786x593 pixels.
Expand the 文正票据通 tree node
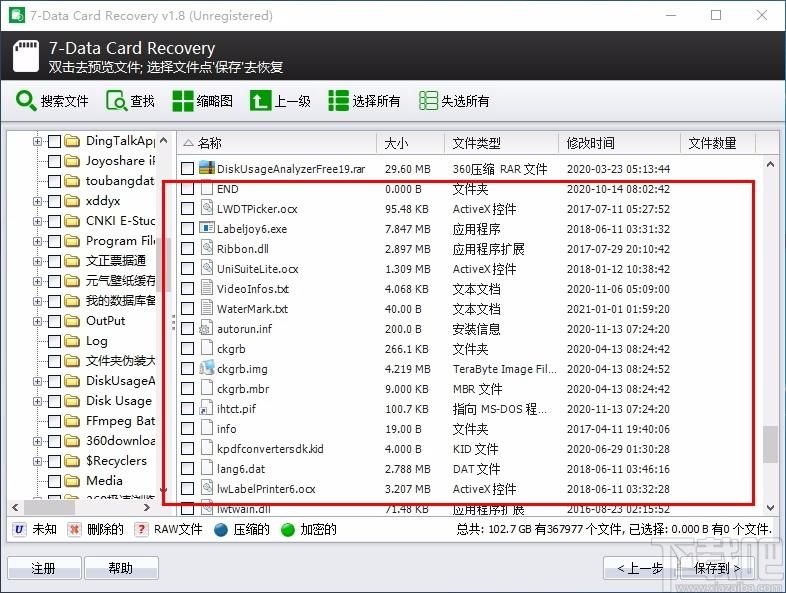[37, 261]
